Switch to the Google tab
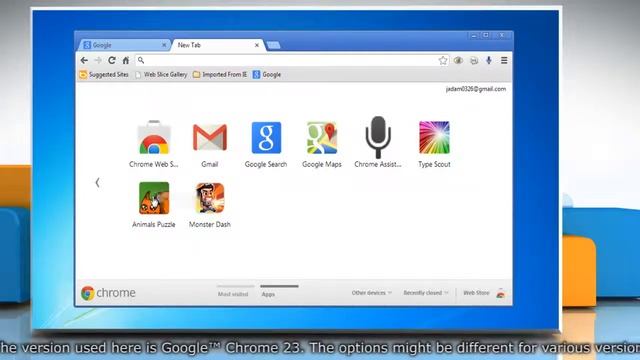Viewport: 640px width, 360px height. pos(124,45)
